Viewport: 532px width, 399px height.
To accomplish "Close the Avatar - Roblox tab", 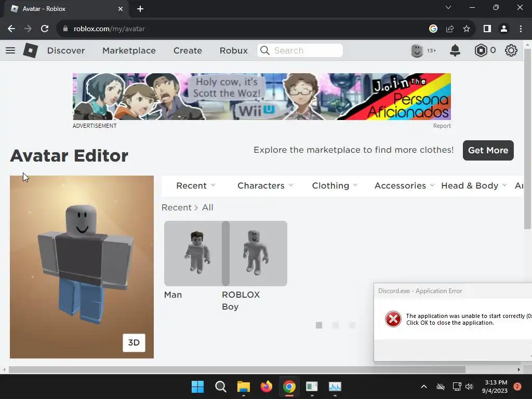I will pyautogui.click(x=121, y=9).
